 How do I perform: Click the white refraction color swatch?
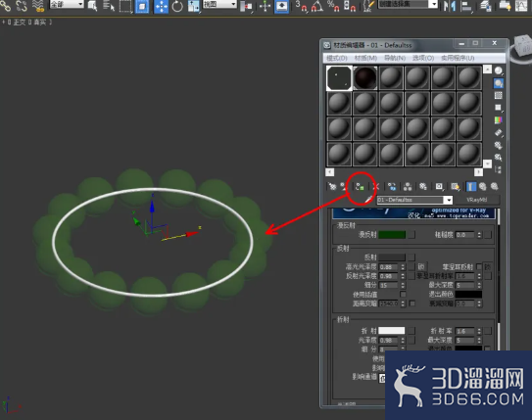392,331
